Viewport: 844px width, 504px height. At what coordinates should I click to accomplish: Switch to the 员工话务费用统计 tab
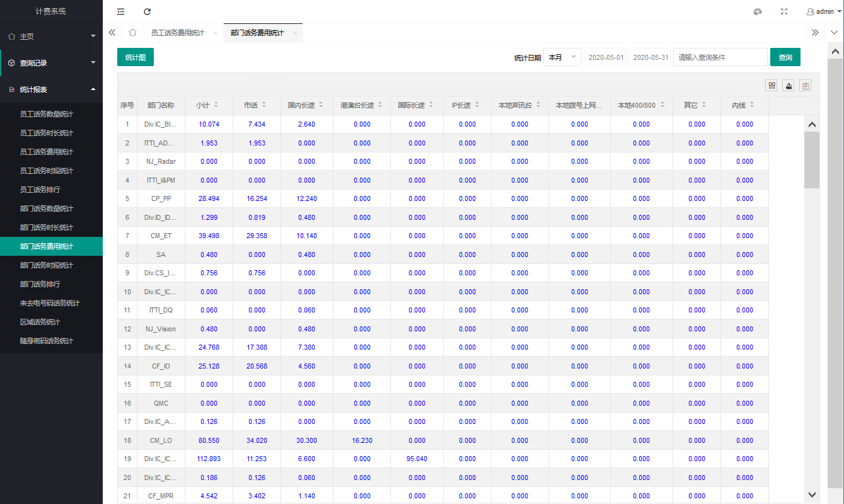(x=177, y=33)
